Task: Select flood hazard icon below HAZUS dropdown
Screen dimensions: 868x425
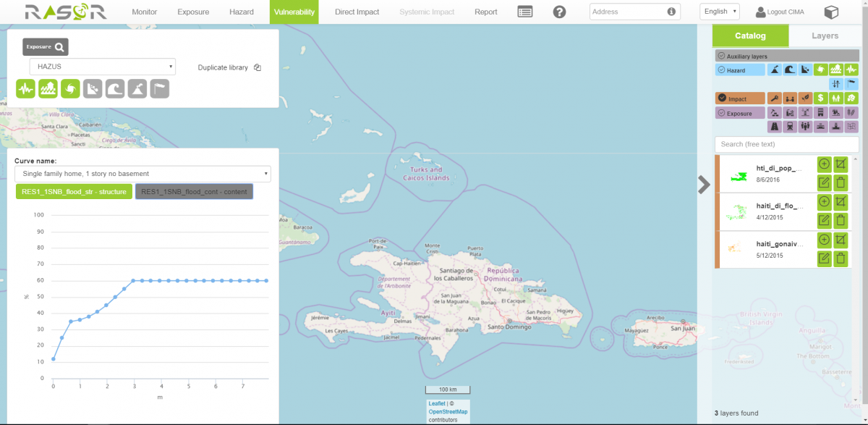Action: point(48,88)
